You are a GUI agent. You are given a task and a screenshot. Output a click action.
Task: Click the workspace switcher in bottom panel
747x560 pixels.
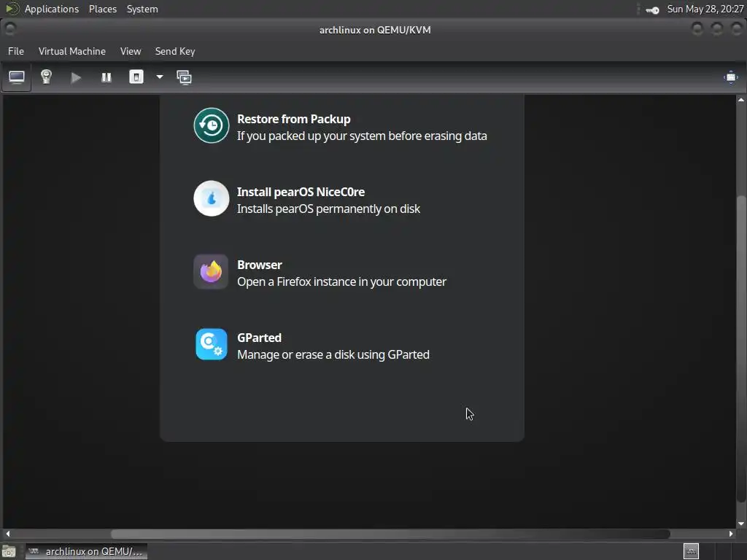click(x=691, y=551)
